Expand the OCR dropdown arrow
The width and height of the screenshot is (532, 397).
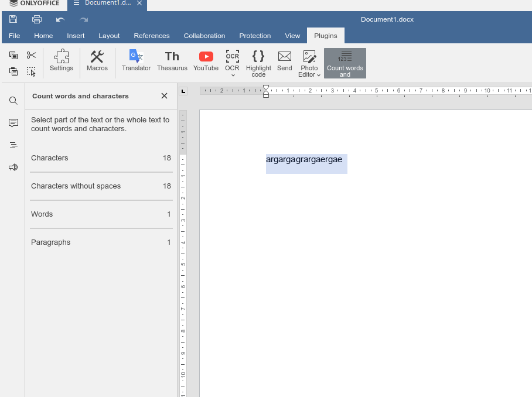click(232, 75)
